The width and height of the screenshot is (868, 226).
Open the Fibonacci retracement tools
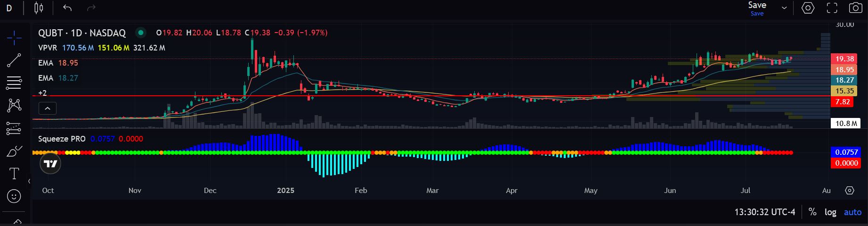click(14, 83)
